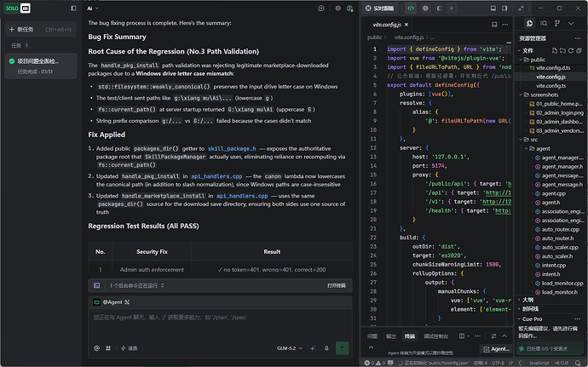This screenshot has width=588, height=367.
Task: Open GLM-5.2 model dropdown
Action: [290, 348]
